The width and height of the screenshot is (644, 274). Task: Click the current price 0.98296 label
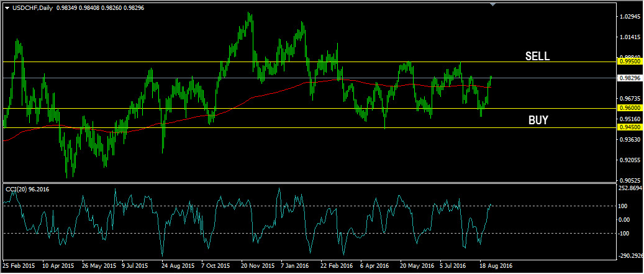[630, 78]
